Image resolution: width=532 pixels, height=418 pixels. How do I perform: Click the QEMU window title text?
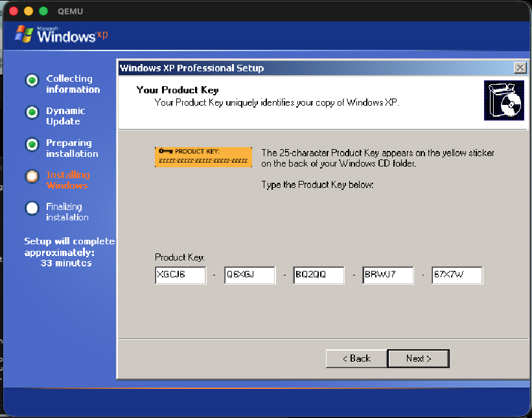(x=70, y=11)
